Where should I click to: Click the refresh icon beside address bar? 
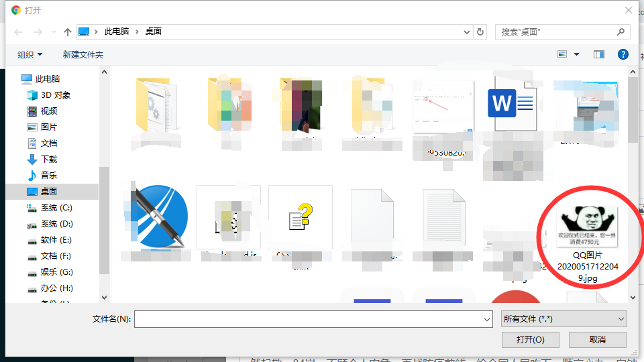click(x=480, y=32)
